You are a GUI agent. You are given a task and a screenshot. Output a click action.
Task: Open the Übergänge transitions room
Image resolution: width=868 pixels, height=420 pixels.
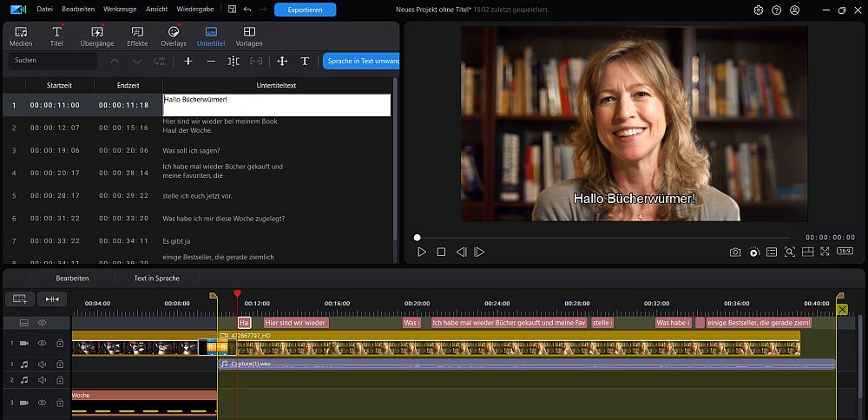point(96,36)
